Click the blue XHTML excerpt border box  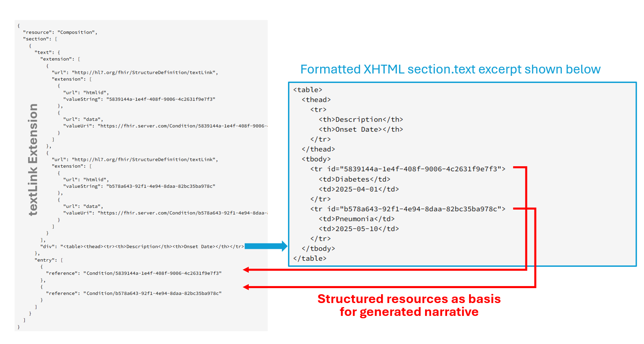click(462, 82)
